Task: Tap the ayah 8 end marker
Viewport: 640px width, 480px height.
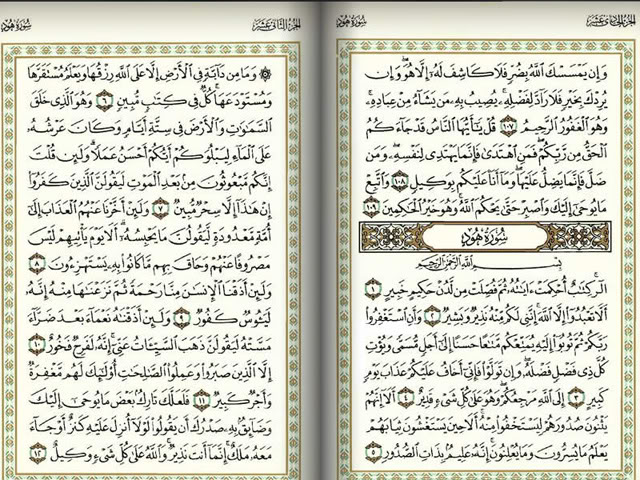Action: pyautogui.click(x=38, y=264)
